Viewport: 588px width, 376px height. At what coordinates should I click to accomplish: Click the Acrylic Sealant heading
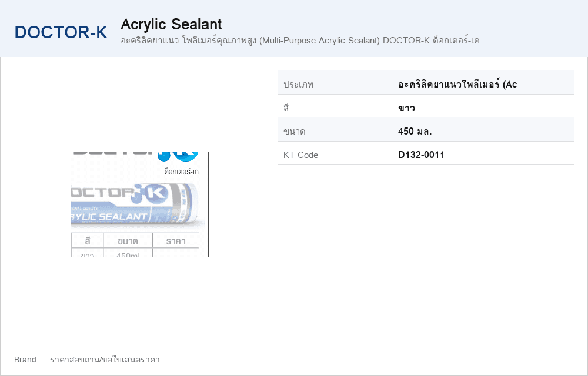click(171, 24)
